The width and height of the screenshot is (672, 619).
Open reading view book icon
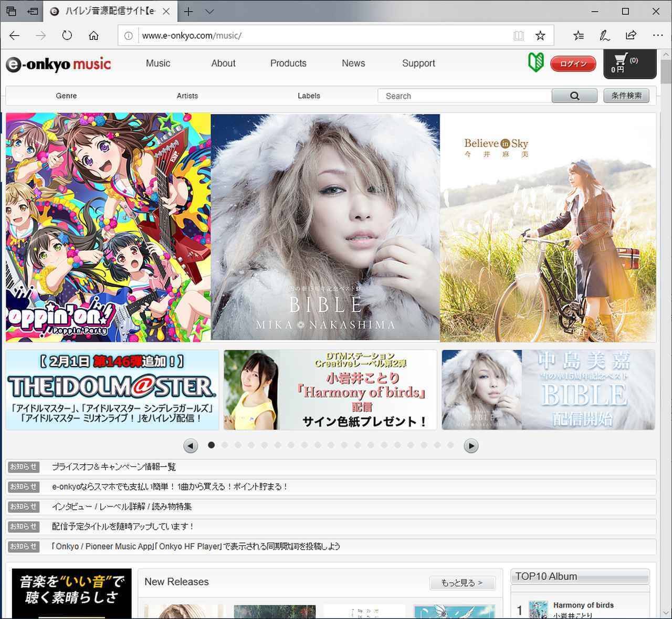pyautogui.click(x=518, y=36)
